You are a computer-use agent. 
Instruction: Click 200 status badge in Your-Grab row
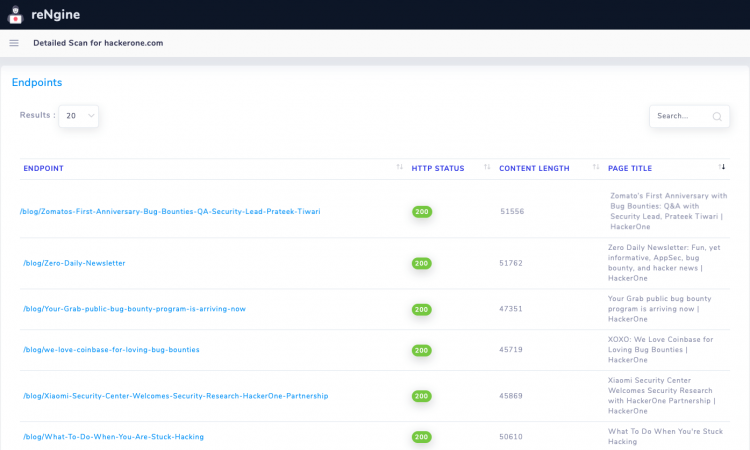(x=421, y=309)
